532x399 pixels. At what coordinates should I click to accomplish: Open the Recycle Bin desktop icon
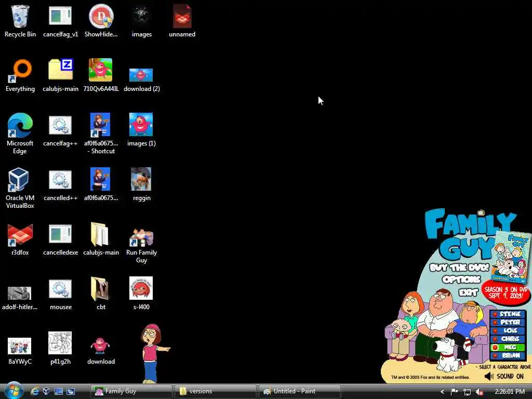pyautogui.click(x=20, y=20)
